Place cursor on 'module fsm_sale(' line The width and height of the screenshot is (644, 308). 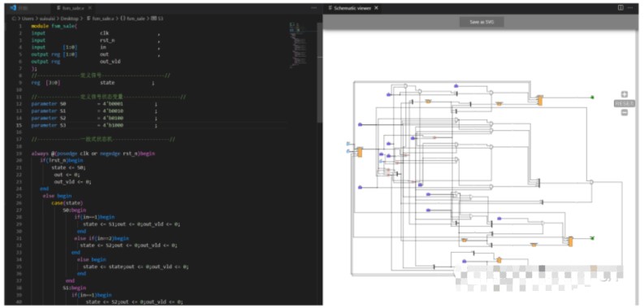tap(54, 26)
